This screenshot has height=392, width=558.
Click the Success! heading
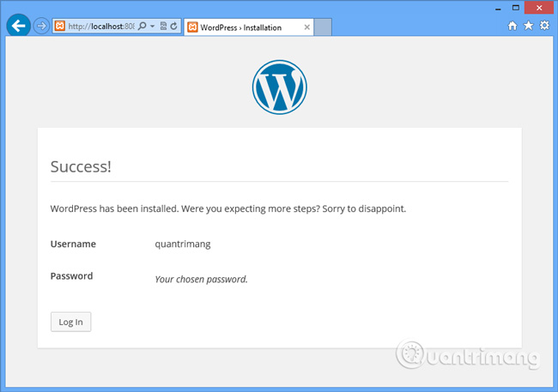click(81, 166)
